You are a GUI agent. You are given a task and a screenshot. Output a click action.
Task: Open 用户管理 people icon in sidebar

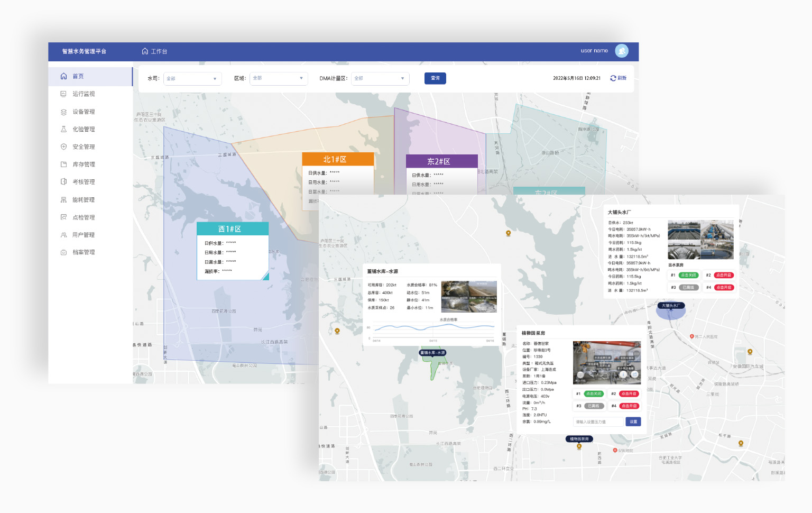click(x=63, y=235)
